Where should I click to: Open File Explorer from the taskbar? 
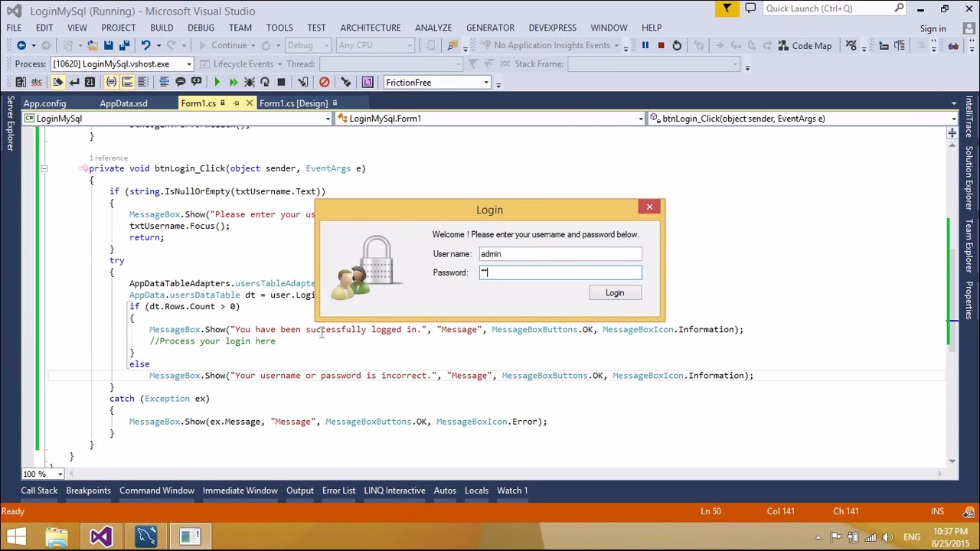[57, 536]
